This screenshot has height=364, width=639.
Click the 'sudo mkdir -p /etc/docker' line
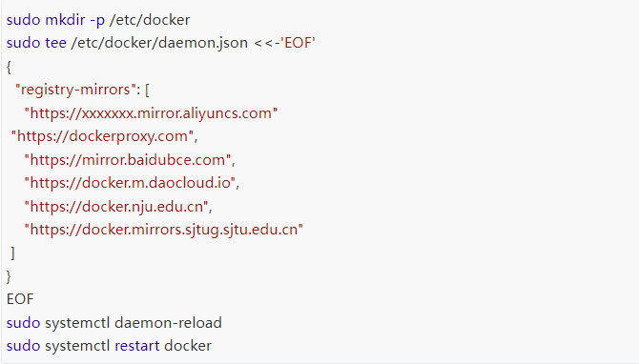click(x=98, y=20)
